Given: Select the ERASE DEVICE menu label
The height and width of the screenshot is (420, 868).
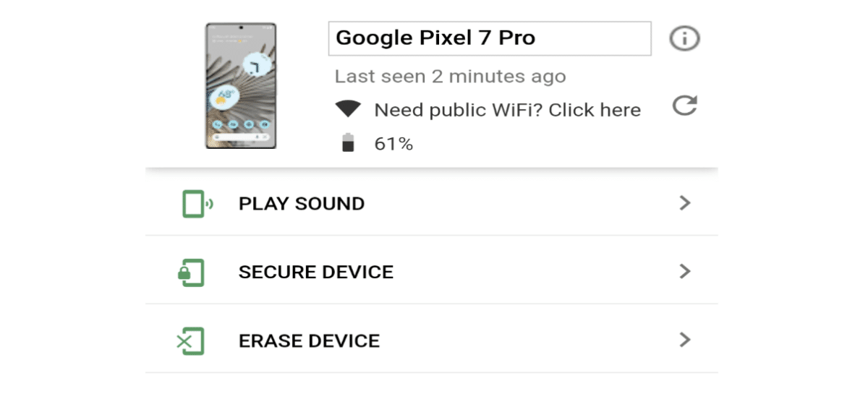Looking at the screenshot, I should (x=309, y=341).
